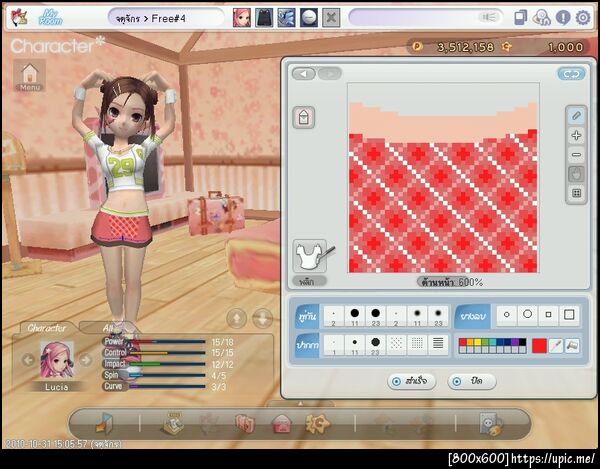The image size is (600, 469).
Task: Select the solid brush size 23
Action: tap(376, 316)
